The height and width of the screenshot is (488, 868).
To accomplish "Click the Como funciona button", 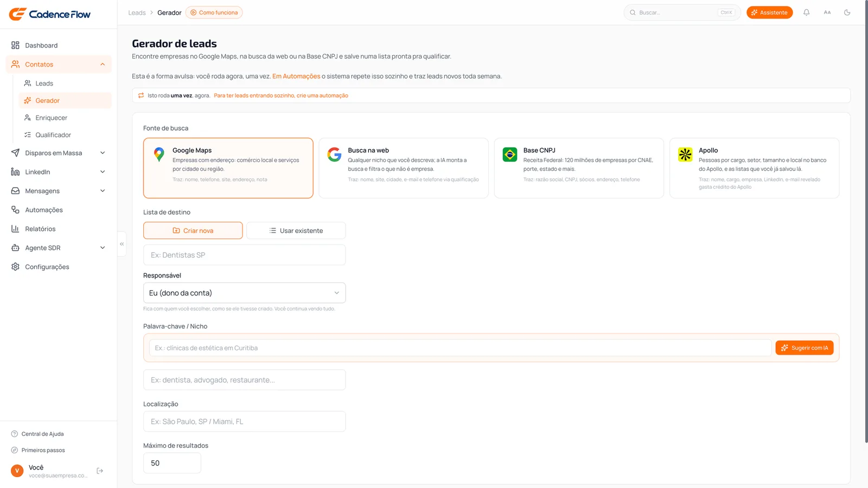I will [x=214, y=12].
